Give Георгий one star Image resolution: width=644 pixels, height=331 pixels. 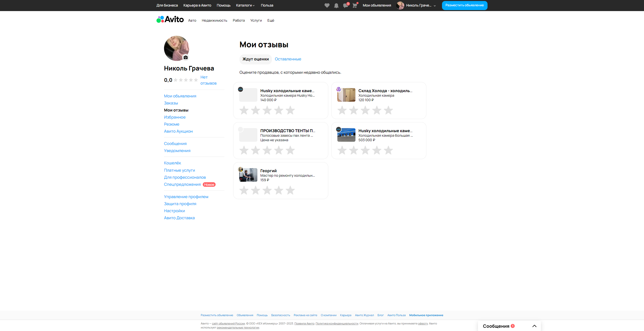pos(244,190)
